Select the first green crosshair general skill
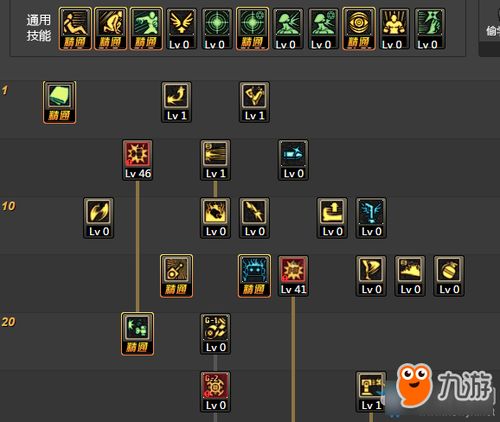This screenshot has height=422, width=500. point(217,29)
